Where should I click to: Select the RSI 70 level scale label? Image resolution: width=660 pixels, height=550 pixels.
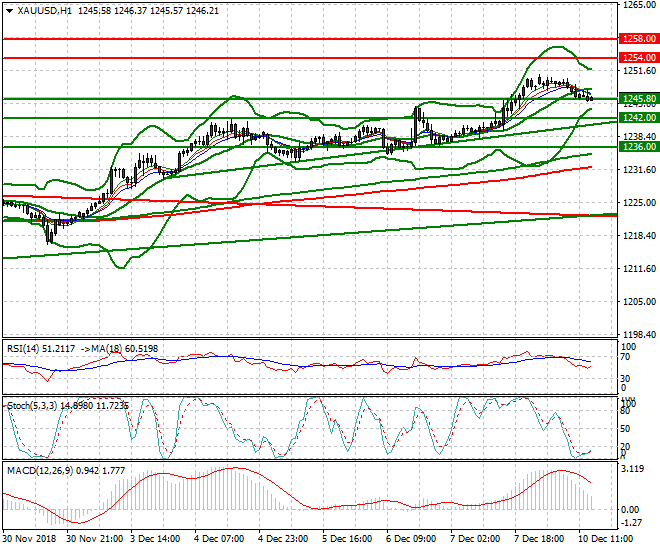point(625,357)
